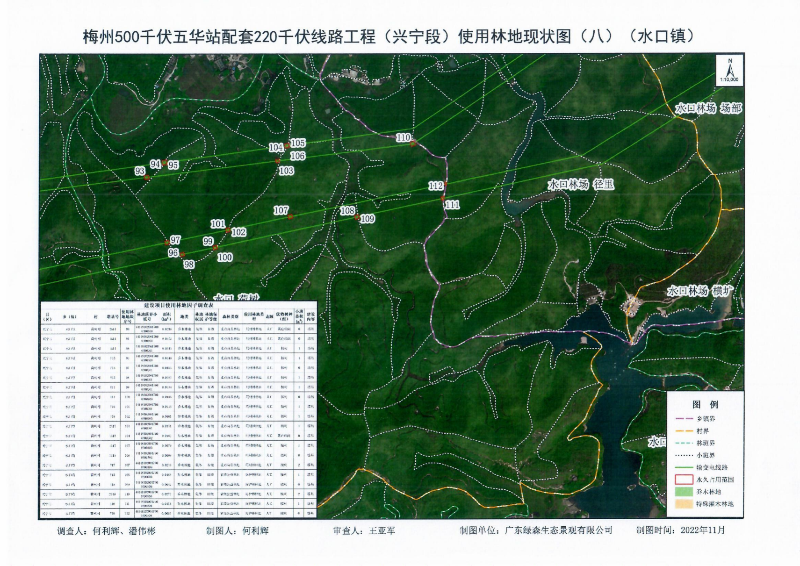Click the 水口林场 径里 place label
Viewport: 800px width, 566px height.
click(581, 185)
